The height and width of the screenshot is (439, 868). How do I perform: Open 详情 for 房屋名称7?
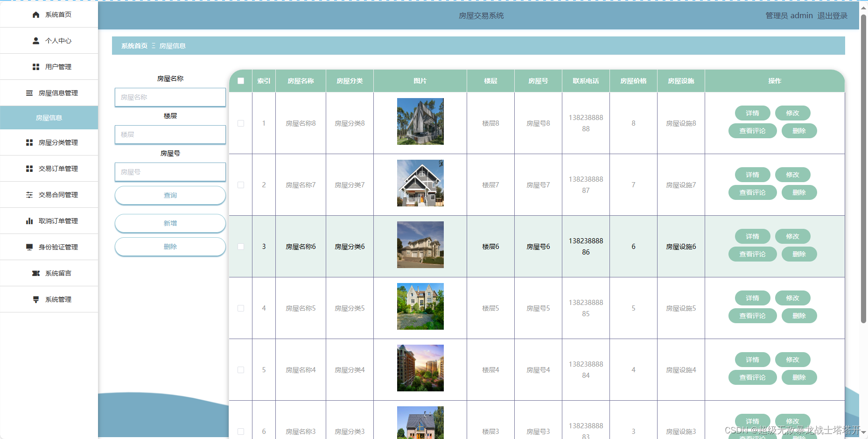(x=752, y=175)
